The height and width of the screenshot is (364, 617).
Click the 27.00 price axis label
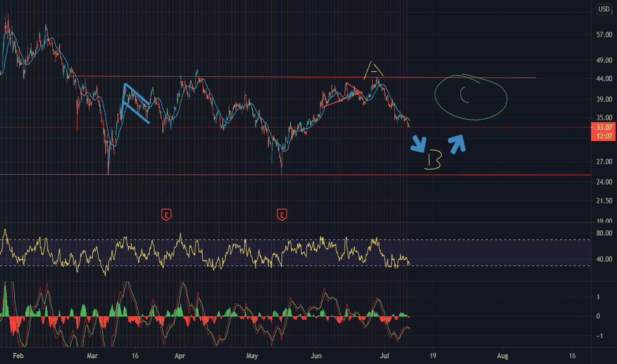pos(604,161)
